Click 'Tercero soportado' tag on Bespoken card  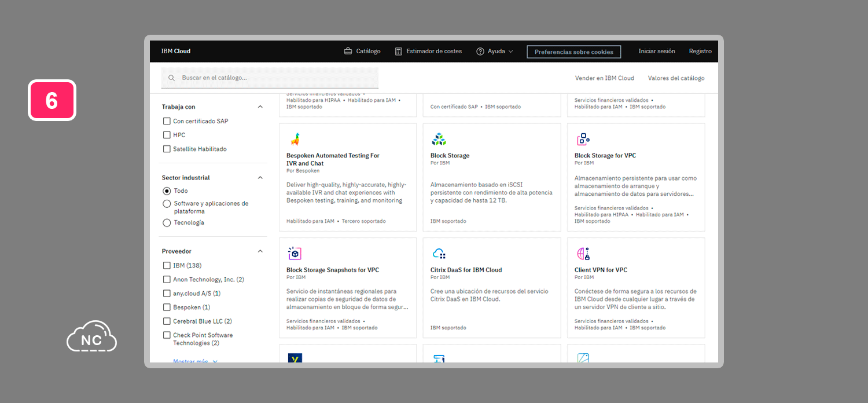(363, 221)
